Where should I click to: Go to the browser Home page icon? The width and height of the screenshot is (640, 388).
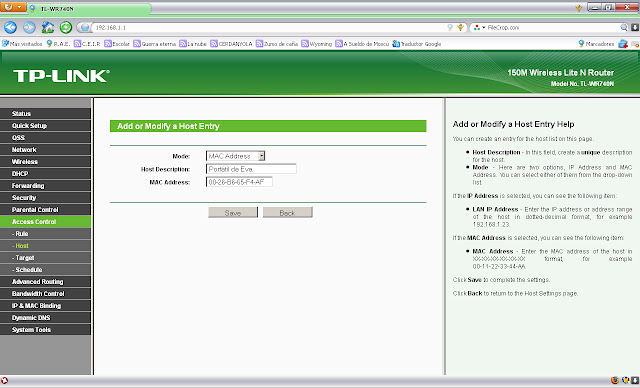[x=48, y=27]
